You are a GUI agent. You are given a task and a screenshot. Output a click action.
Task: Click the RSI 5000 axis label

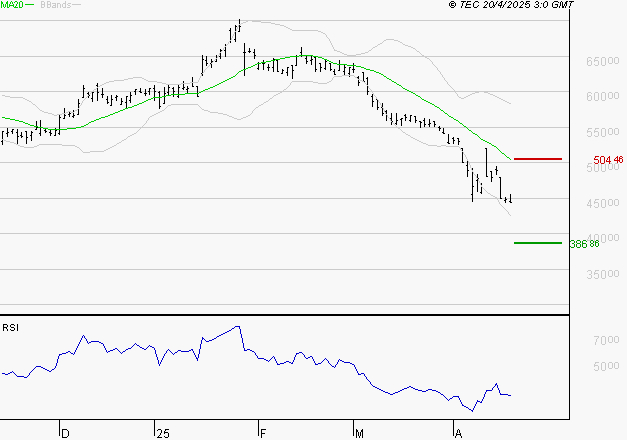coord(606,366)
